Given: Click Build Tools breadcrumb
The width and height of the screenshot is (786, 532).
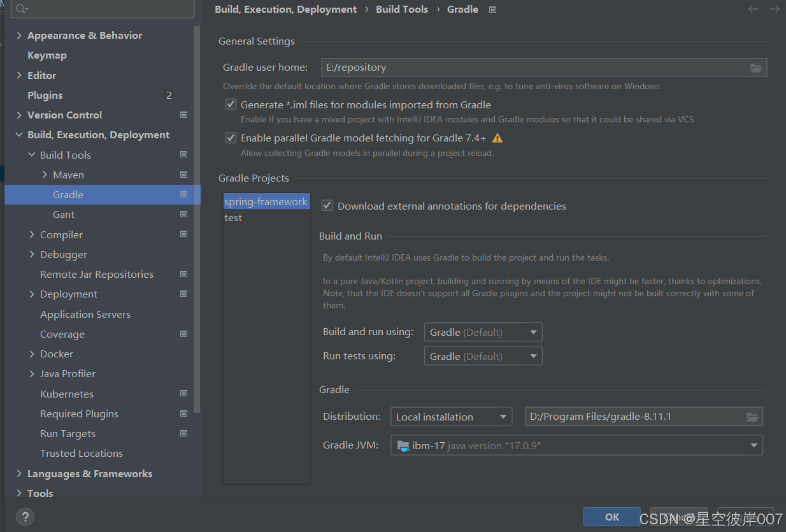Looking at the screenshot, I should pyautogui.click(x=402, y=10).
